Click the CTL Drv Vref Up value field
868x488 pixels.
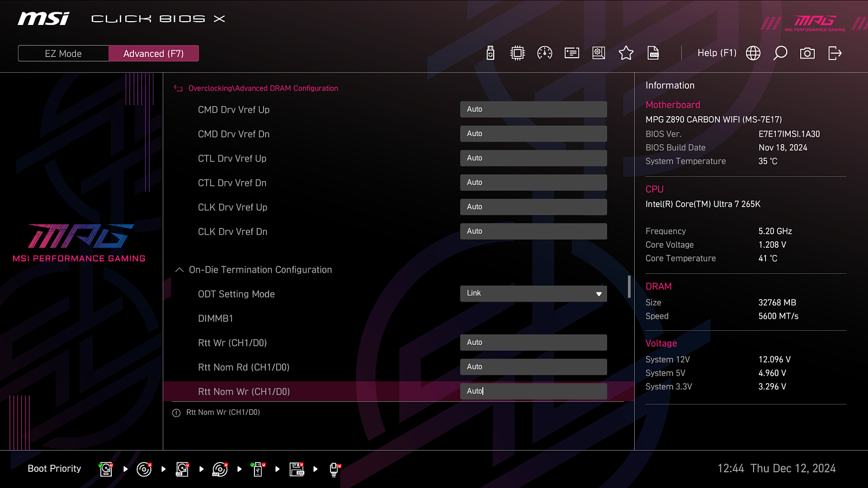click(x=533, y=158)
